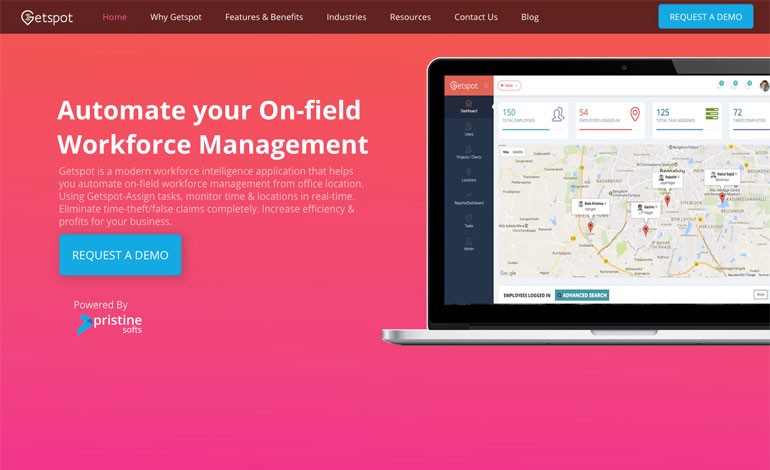Image resolution: width=770 pixels, height=470 pixels.
Task: Click the Bala Krishna map info popup
Action: [x=591, y=206]
